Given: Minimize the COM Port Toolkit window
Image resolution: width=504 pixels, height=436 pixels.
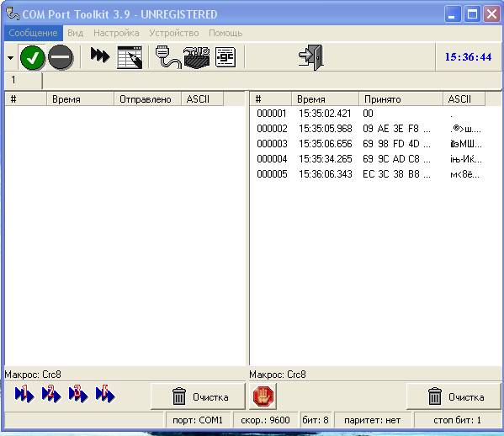Looking at the screenshot, I should 453,14.
